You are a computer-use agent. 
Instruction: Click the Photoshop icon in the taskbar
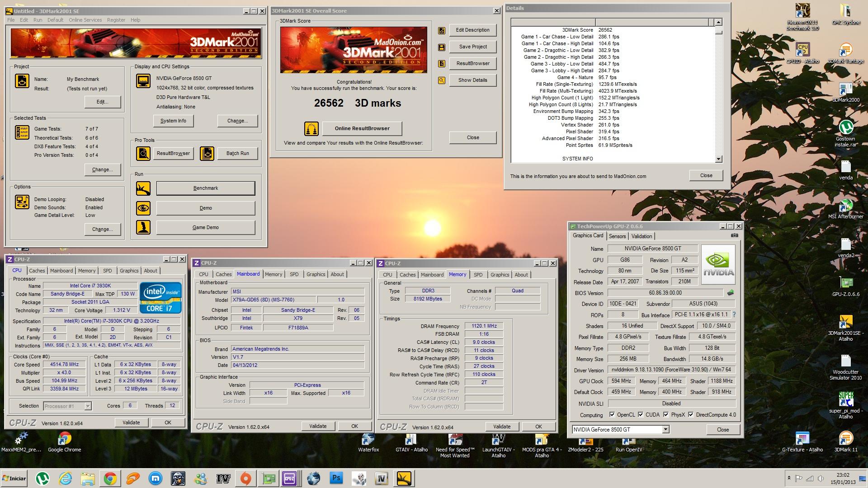tap(336, 479)
